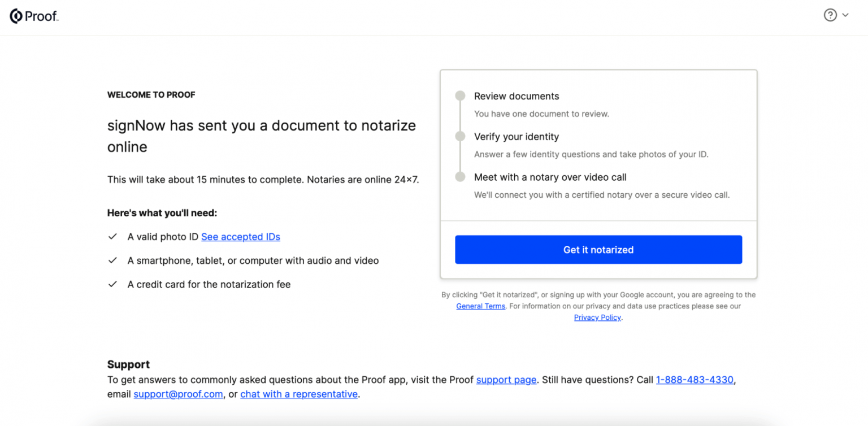Screen dimensions: 868x426
Task: Click checkmark beside smartphone requirement
Action: point(112,260)
